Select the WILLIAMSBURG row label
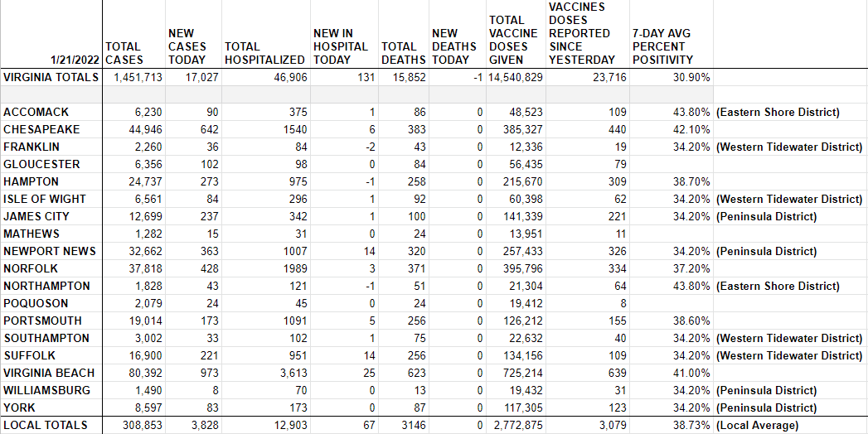 [47, 391]
